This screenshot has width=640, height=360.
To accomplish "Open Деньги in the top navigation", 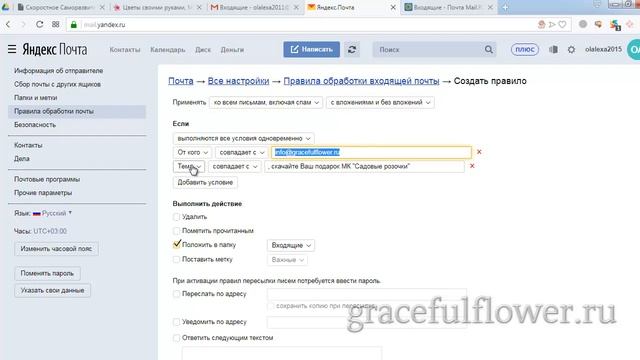I will click(232, 49).
